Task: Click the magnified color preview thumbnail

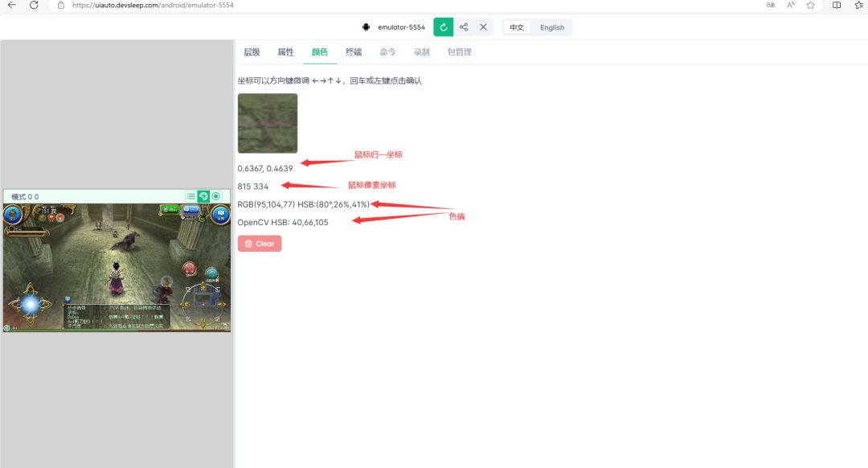Action: 268,123
